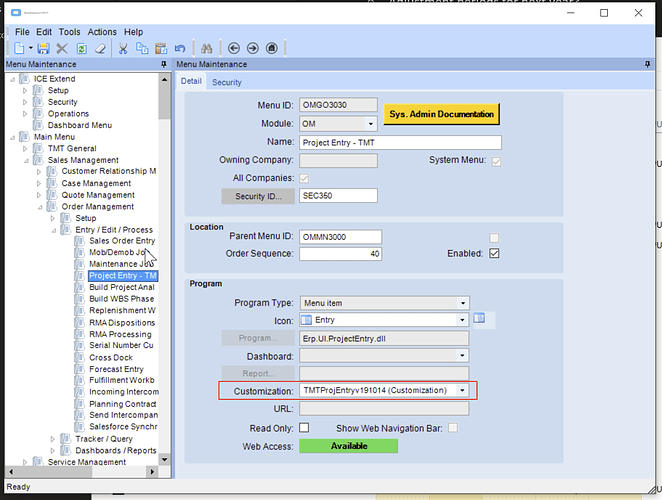Select Build WBS Phase in the tree

tap(122, 299)
